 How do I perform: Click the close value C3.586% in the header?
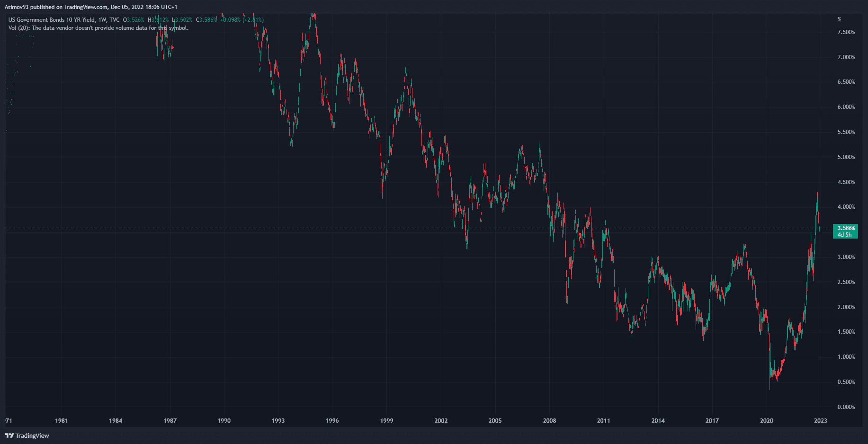point(206,20)
